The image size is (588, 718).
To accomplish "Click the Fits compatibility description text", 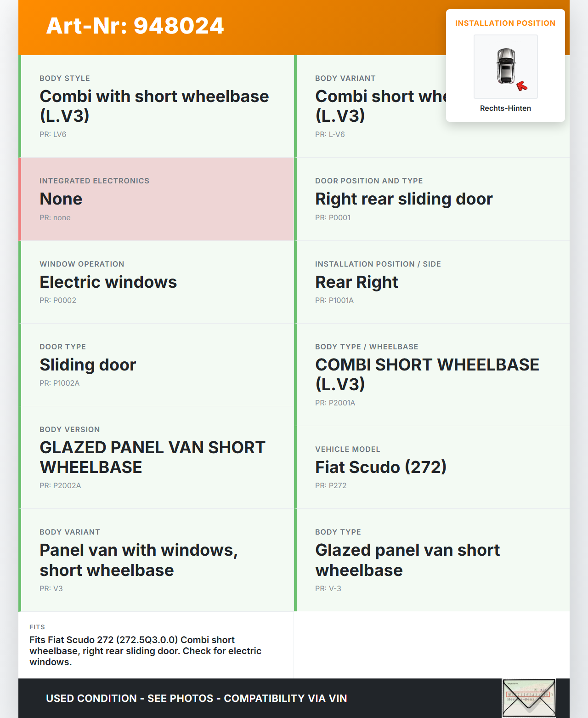I will pyautogui.click(x=145, y=651).
